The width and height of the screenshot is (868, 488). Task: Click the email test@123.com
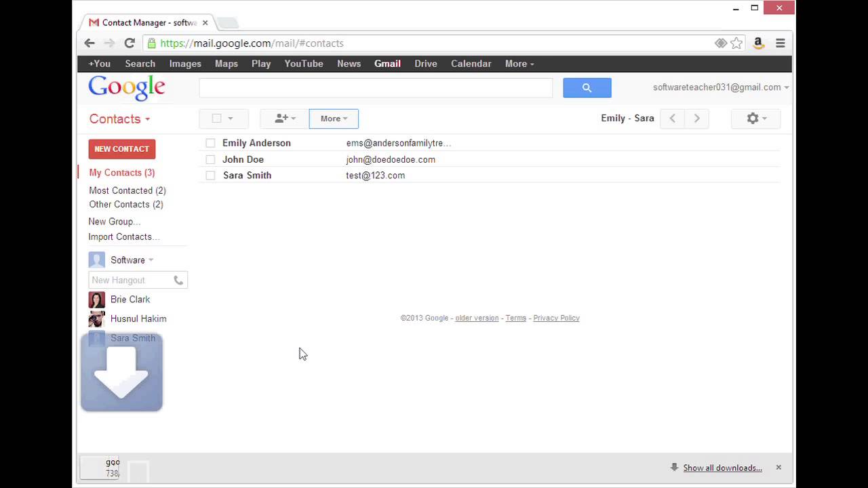[376, 175]
